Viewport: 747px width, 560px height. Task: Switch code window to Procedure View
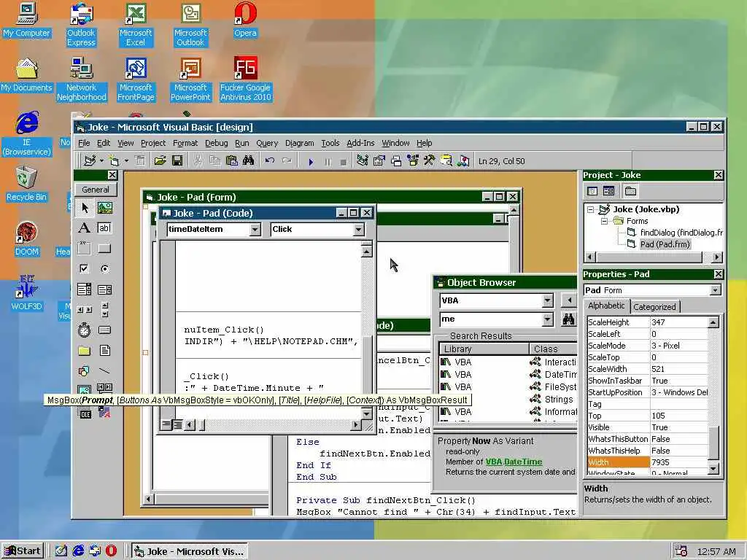pyautogui.click(x=166, y=424)
